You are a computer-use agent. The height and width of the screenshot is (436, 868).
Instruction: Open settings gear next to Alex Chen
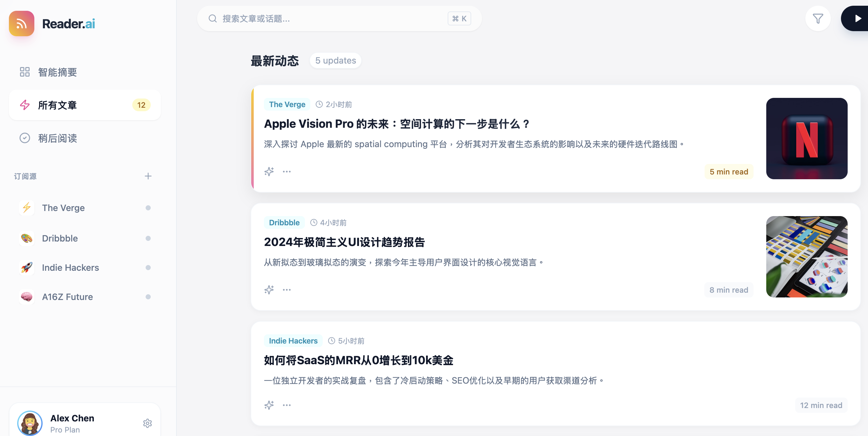pyautogui.click(x=147, y=423)
